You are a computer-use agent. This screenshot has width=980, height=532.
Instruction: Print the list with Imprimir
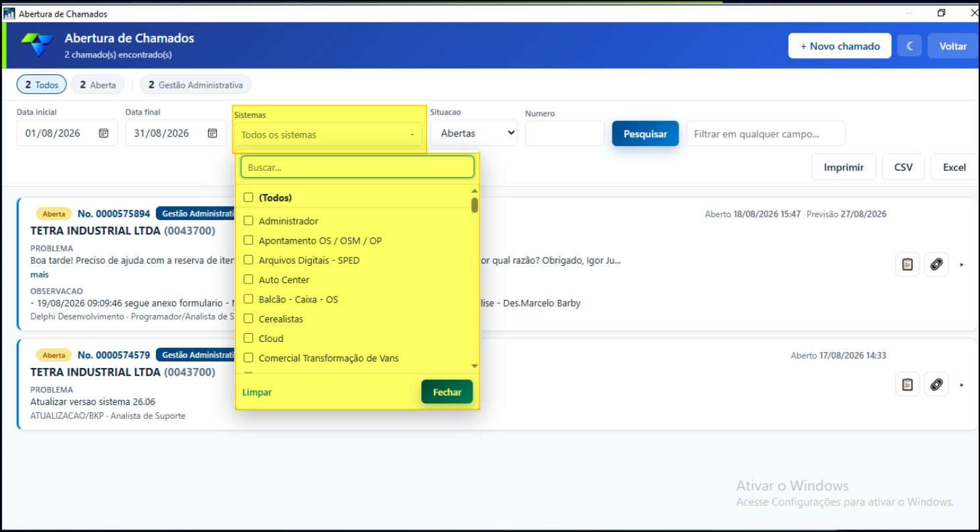coord(844,167)
